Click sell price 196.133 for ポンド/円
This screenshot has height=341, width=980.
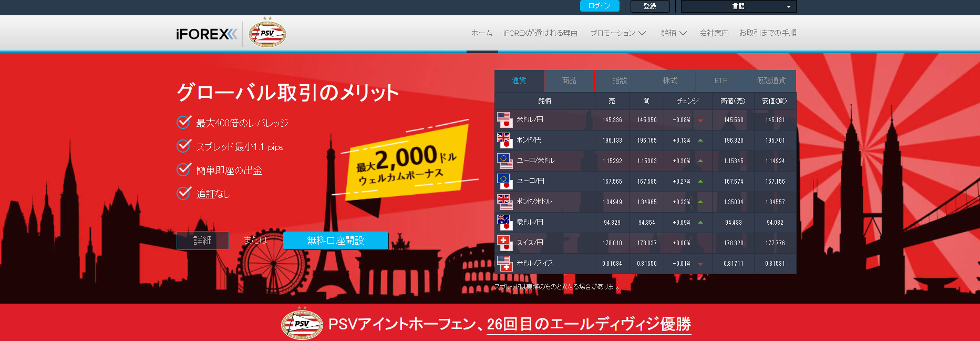(x=612, y=141)
